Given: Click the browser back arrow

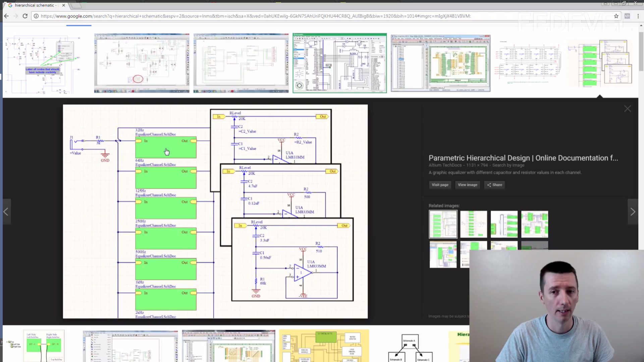Looking at the screenshot, I should click(x=6, y=16).
